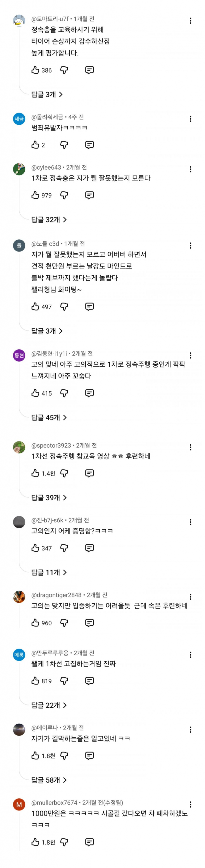Dislike the comment by @cylee643

64,195
